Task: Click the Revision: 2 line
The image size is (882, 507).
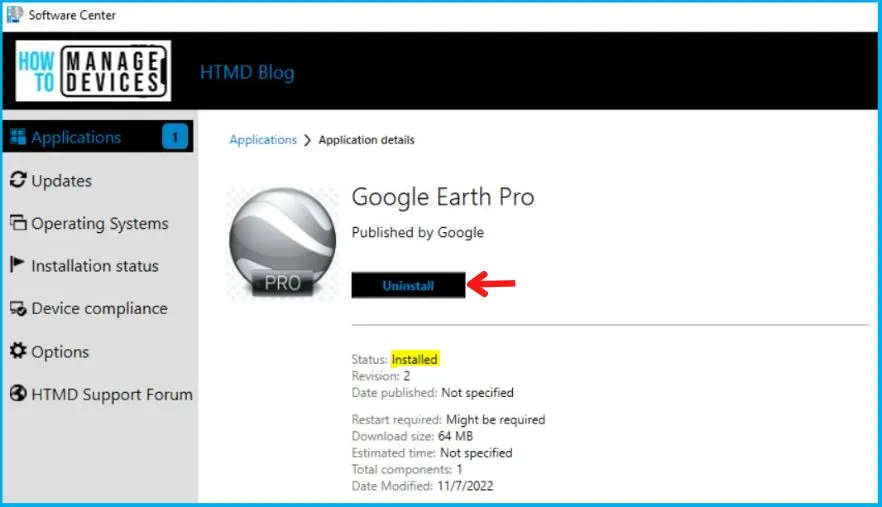Action: [381, 376]
